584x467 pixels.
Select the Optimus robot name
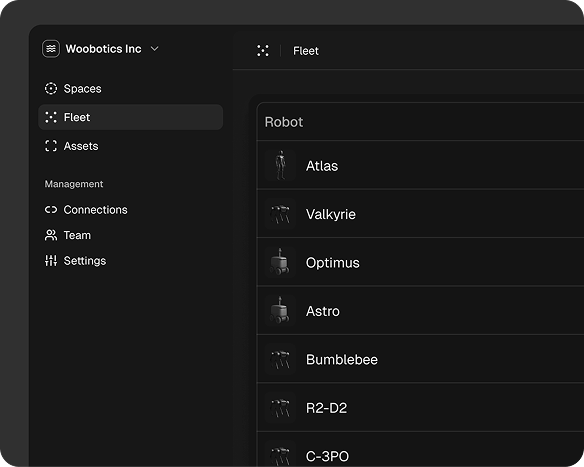click(333, 263)
